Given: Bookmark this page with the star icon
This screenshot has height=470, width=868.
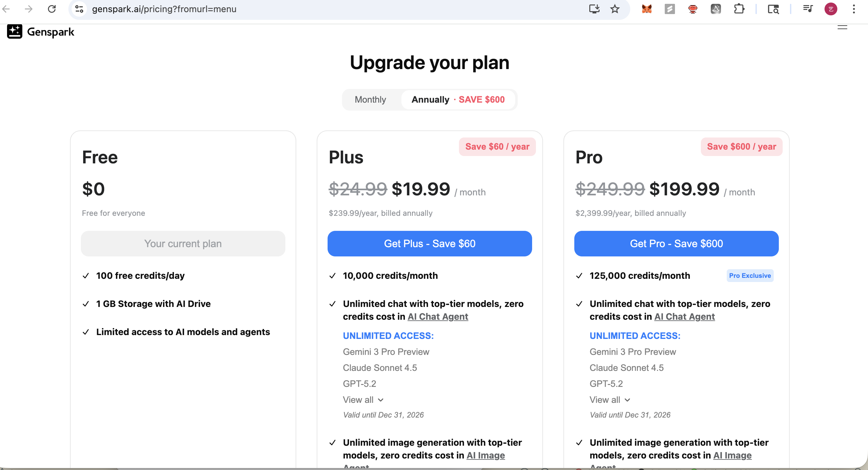Looking at the screenshot, I should tap(615, 9).
